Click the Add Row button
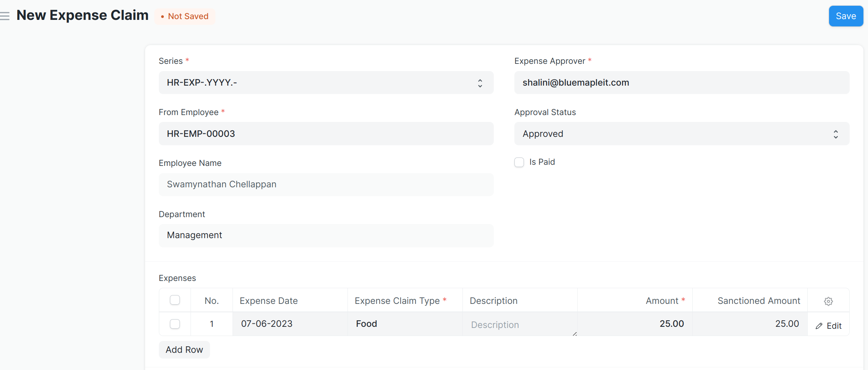Image resolution: width=868 pixels, height=370 pixels. (184, 350)
